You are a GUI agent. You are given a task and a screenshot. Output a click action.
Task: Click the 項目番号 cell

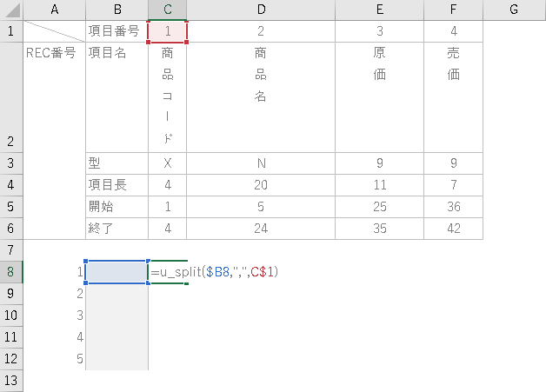(117, 31)
